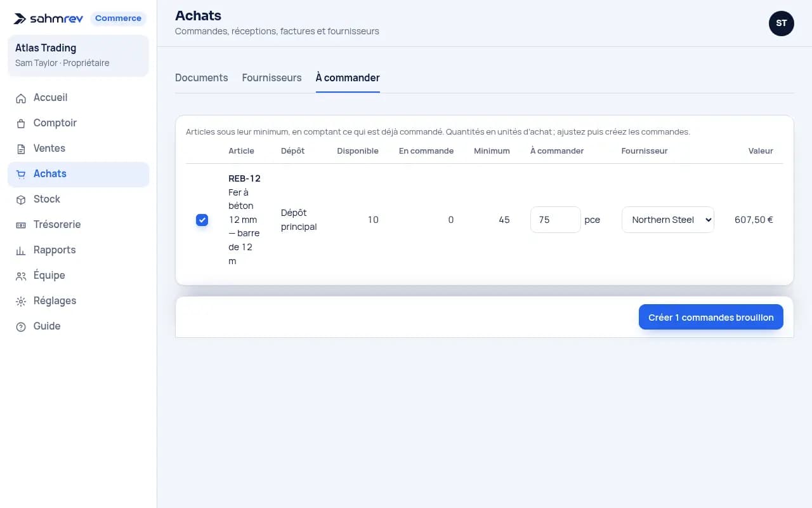Open the Northern Steel supplier dropdown

tap(668, 220)
